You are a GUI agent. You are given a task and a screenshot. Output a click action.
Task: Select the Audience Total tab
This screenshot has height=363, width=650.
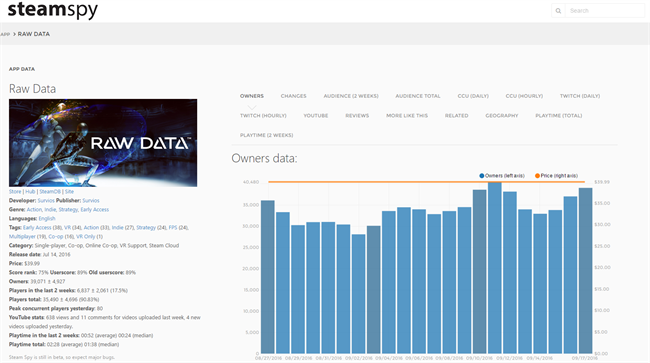pyautogui.click(x=418, y=96)
